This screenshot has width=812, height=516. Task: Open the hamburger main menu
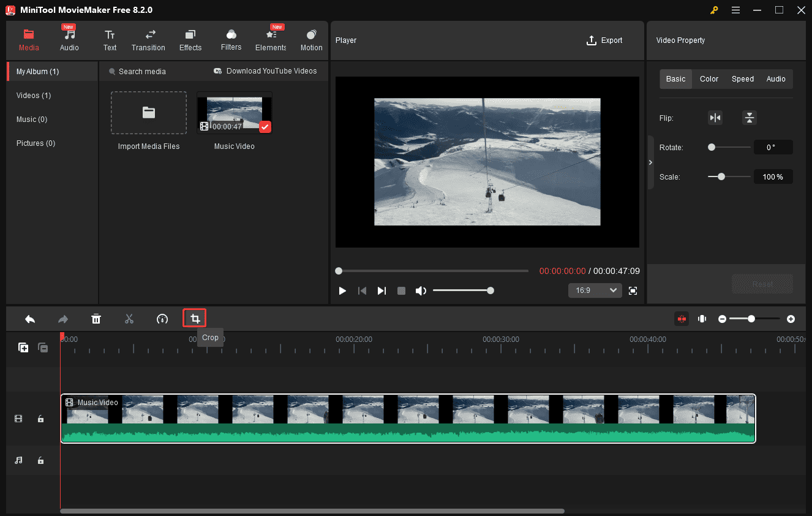pyautogui.click(x=735, y=10)
